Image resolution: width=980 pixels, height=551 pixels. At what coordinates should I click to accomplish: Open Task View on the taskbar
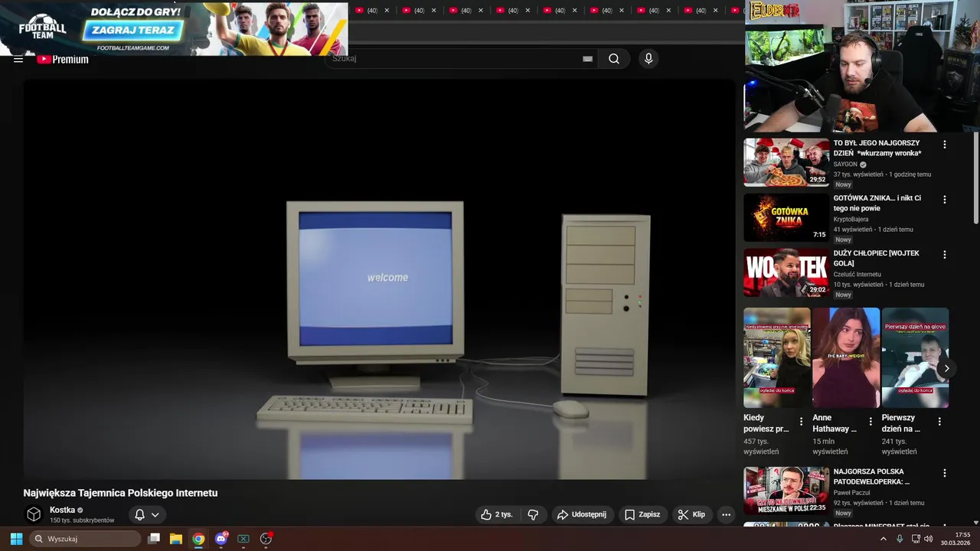[x=154, y=539]
